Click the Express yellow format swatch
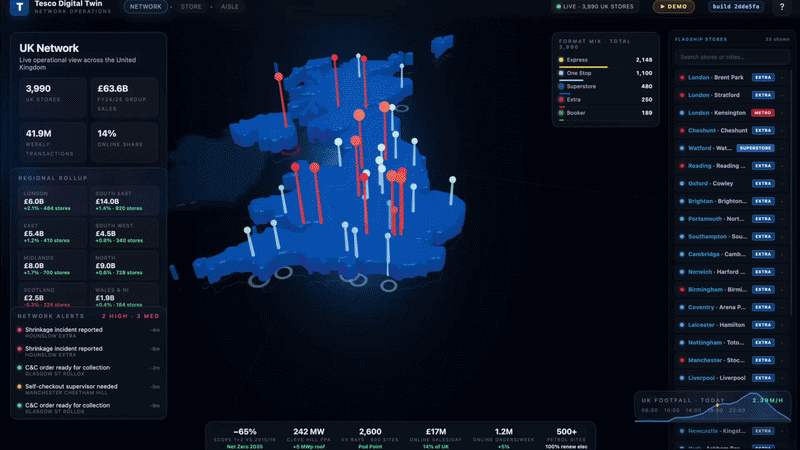The image size is (800, 450). (x=561, y=60)
